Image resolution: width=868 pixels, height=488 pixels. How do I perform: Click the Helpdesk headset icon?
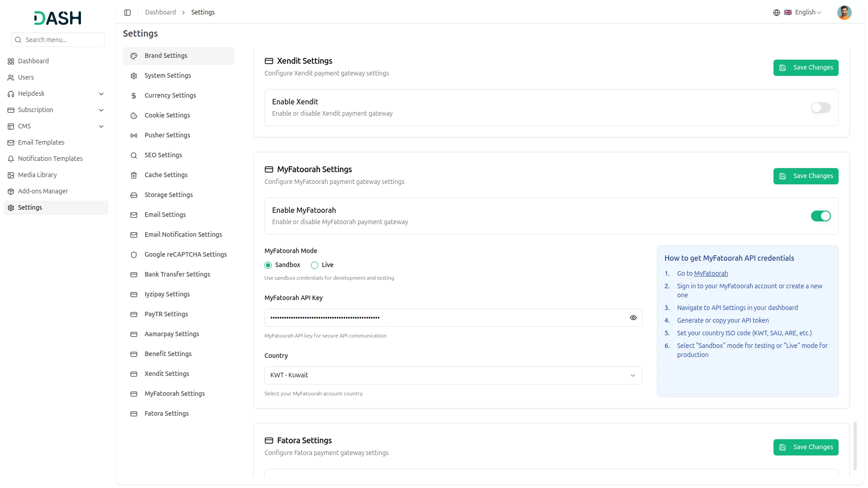point(11,94)
